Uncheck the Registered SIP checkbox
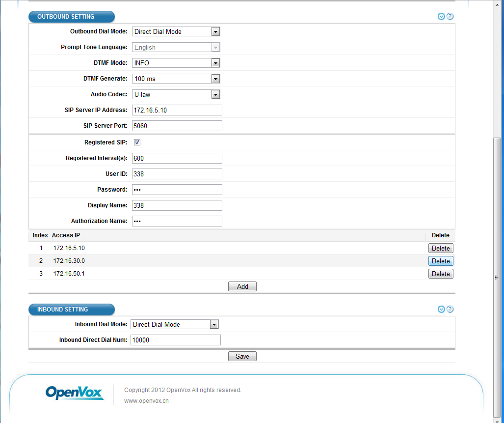This screenshot has height=423, width=504. (x=137, y=142)
